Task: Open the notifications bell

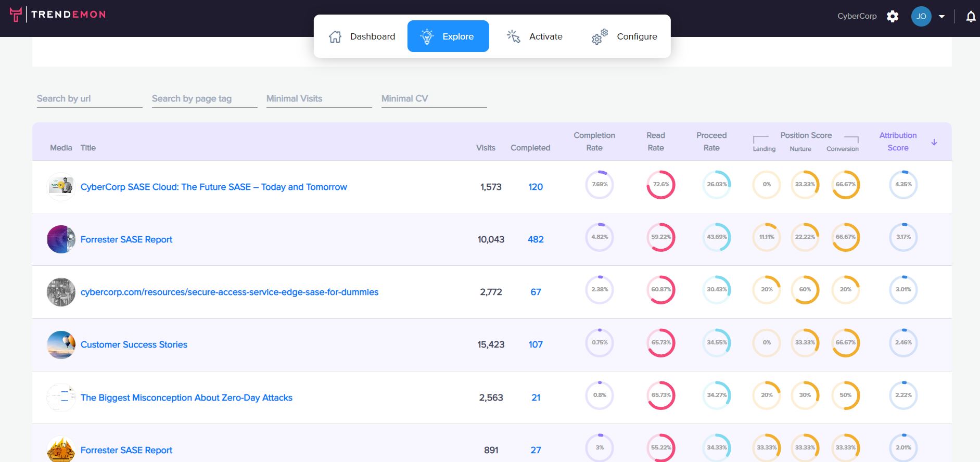Action: click(x=971, y=17)
